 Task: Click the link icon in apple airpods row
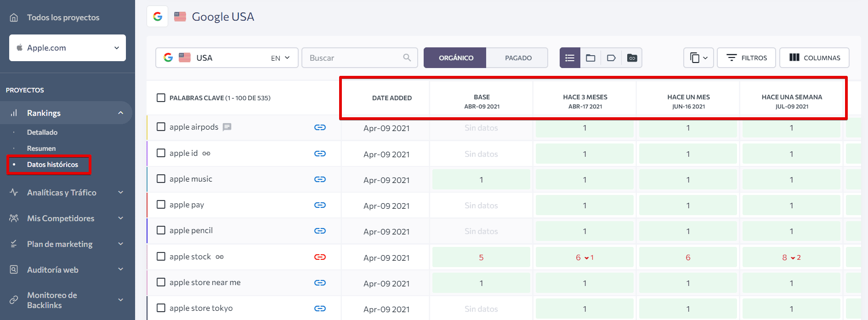(320, 127)
